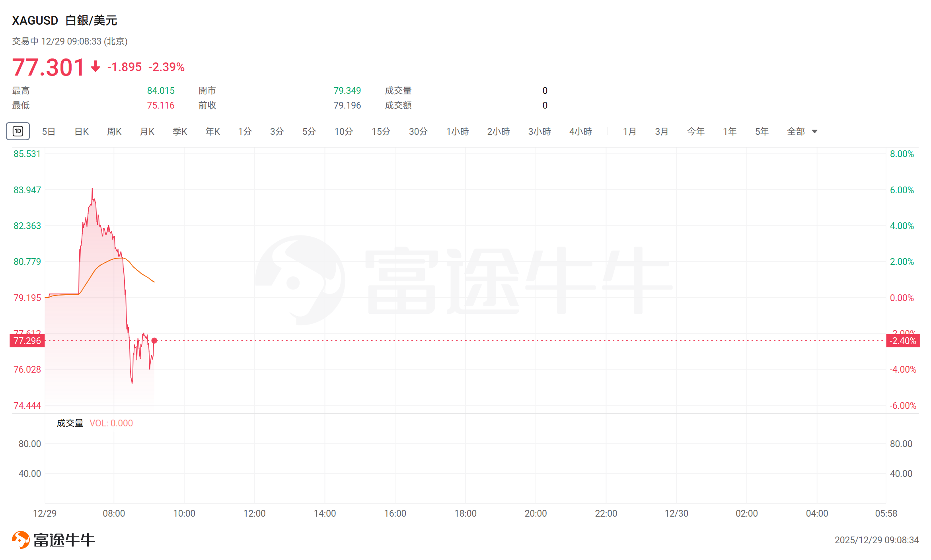Click the red current-price dot on the chart
931x560 pixels.
coord(154,340)
